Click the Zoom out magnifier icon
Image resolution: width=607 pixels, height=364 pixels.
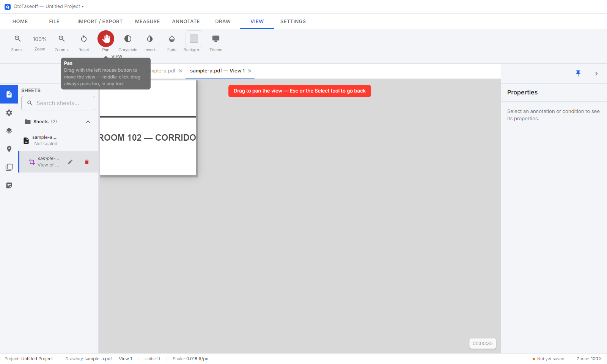click(18, 39)
